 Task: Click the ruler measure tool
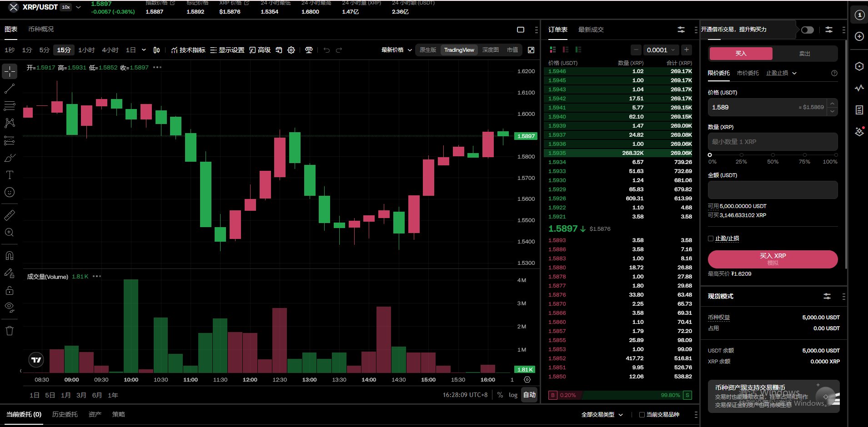[x=10, y=215]
